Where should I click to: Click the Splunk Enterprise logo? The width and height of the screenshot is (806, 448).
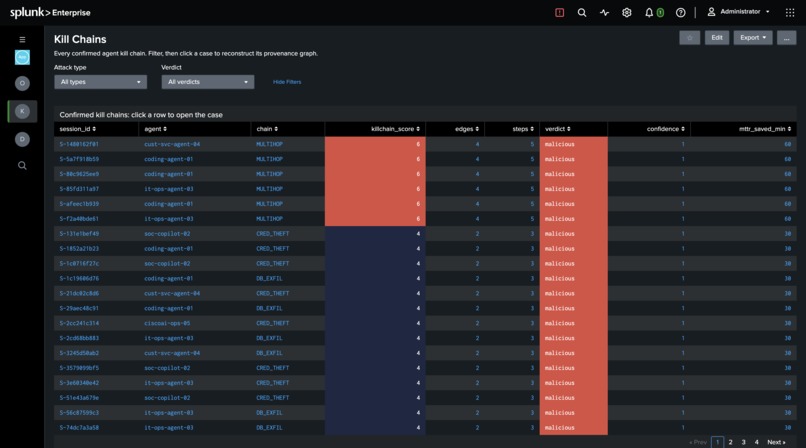click(x=50, y=12)
